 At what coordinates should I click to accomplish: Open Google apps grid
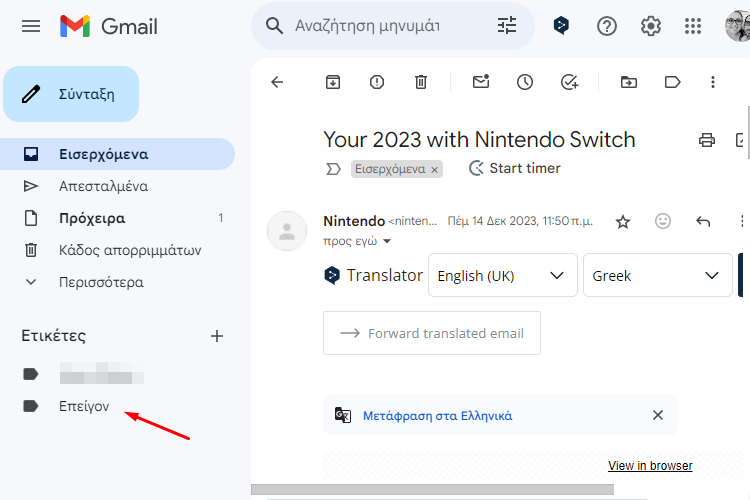coord(693,26)
